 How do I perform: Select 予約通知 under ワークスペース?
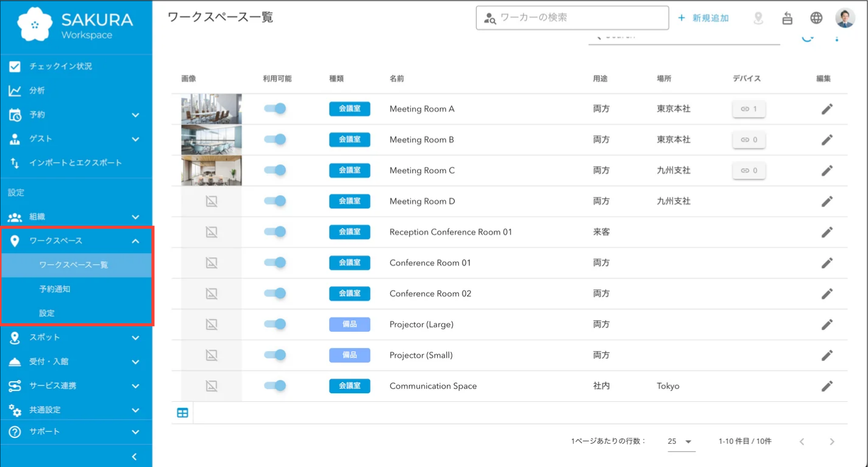pyautogui.click(x=55, y=289)
